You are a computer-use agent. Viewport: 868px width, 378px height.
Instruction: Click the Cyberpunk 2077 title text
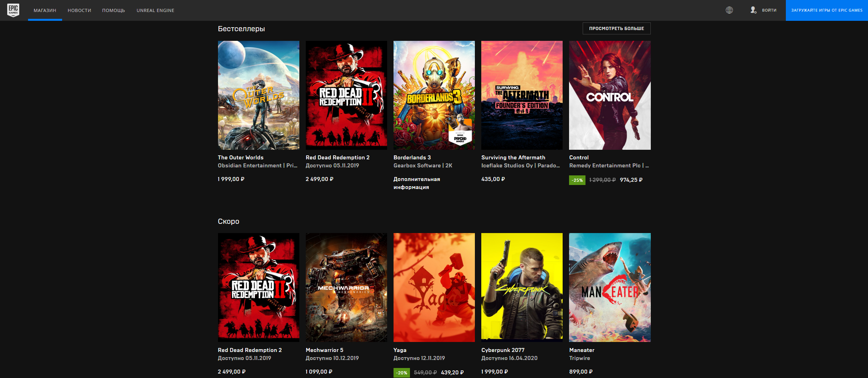click(x=503, y=350)
